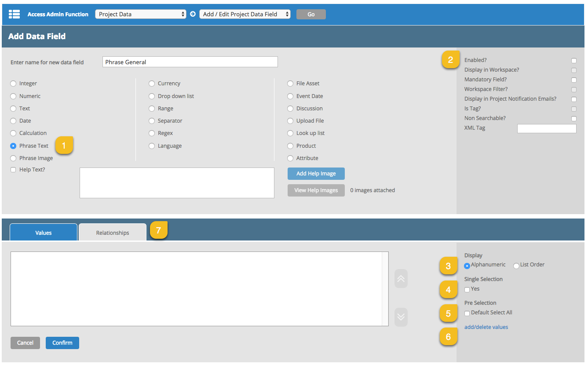Tick the Enabled? checkbox
The height and width of the screenshot is (368, 588).
tap(574, 61)
